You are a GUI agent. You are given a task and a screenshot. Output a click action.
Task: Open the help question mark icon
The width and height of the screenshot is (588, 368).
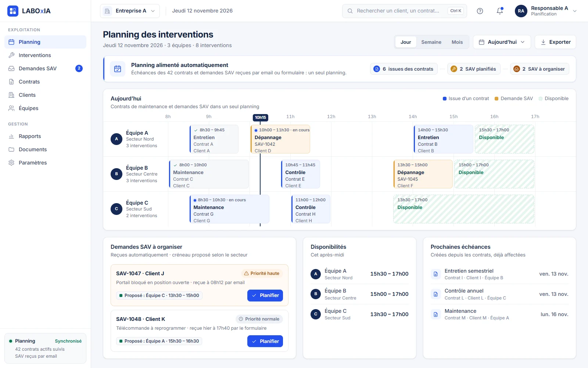click(480, 11)
